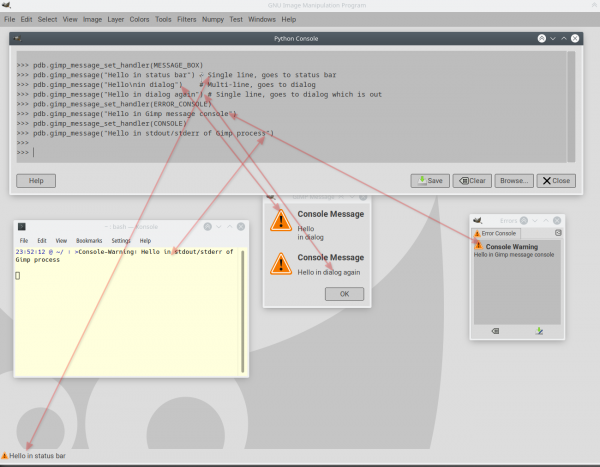Click the Python Console title bar text
This screenshot has height=467, width=600.
tap(296, 38)
